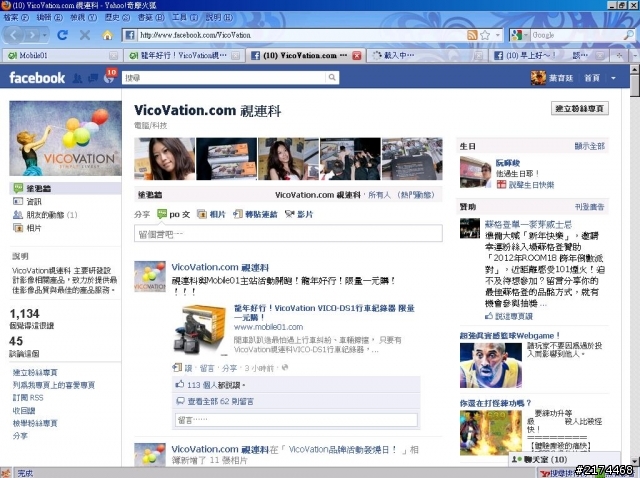Click 首頁 Home link in Facebook bar

(x=592, y=78)
